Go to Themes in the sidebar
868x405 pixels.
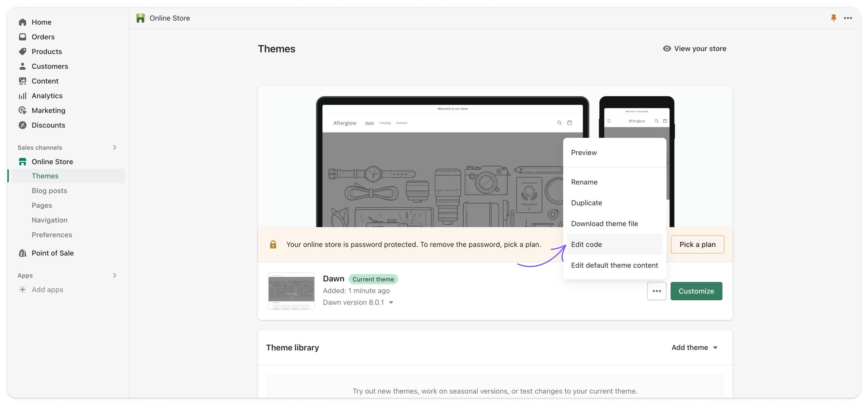[68, 176]
